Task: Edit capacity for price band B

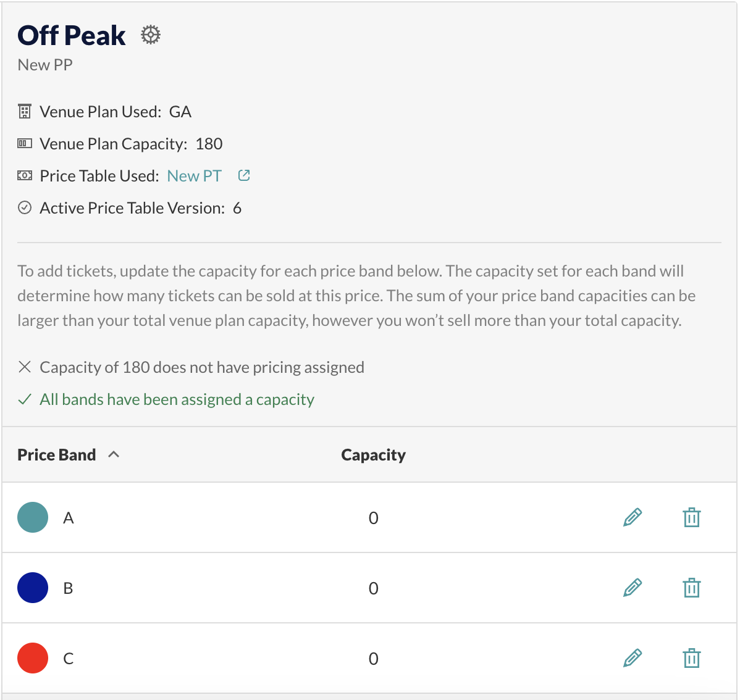Action: 633,588
